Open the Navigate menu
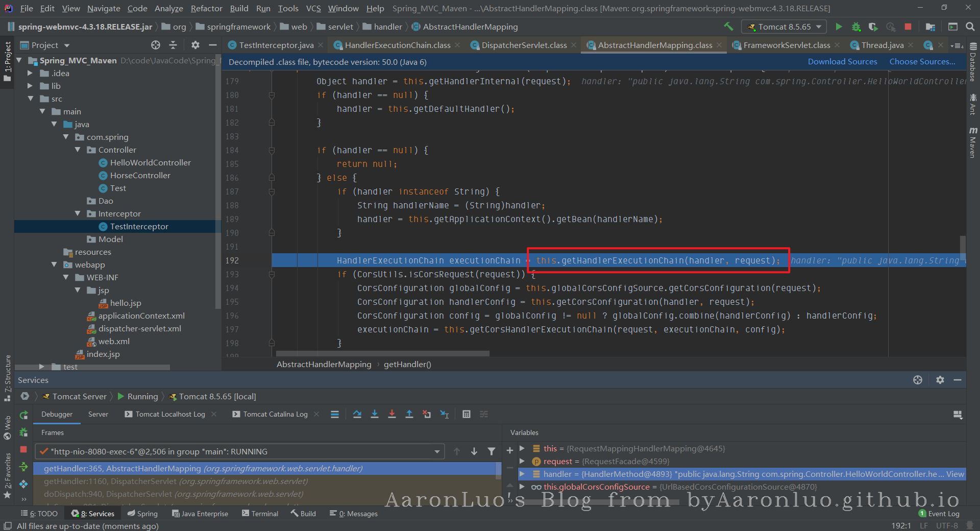Viewport: 980px width, 531px height. click(x=104, y=8)
